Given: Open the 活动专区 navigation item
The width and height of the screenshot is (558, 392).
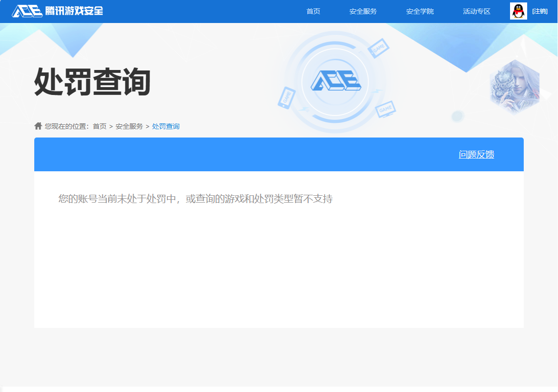Looking at the screenshot, I should tap(476, 11).
